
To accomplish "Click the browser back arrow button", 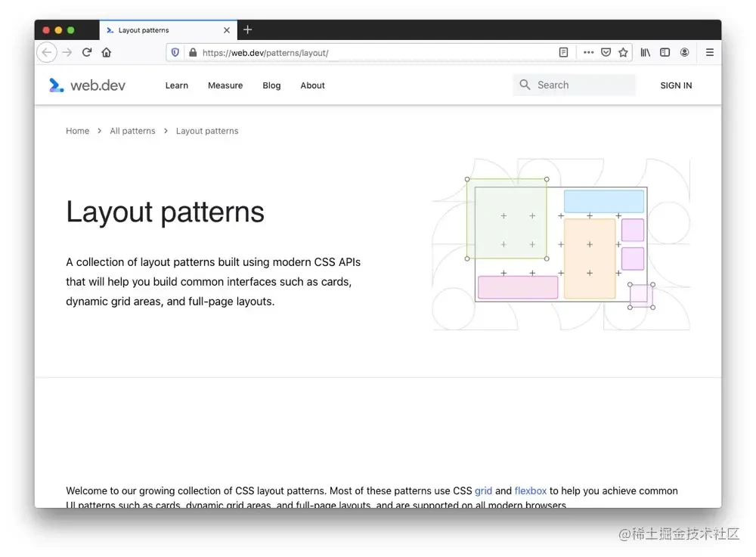I will click(x=47, y=52).
